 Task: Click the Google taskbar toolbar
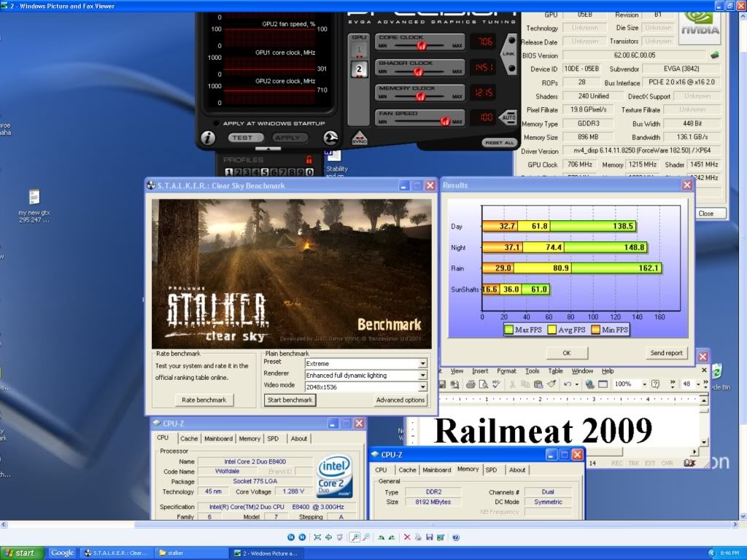coord(63,553)
